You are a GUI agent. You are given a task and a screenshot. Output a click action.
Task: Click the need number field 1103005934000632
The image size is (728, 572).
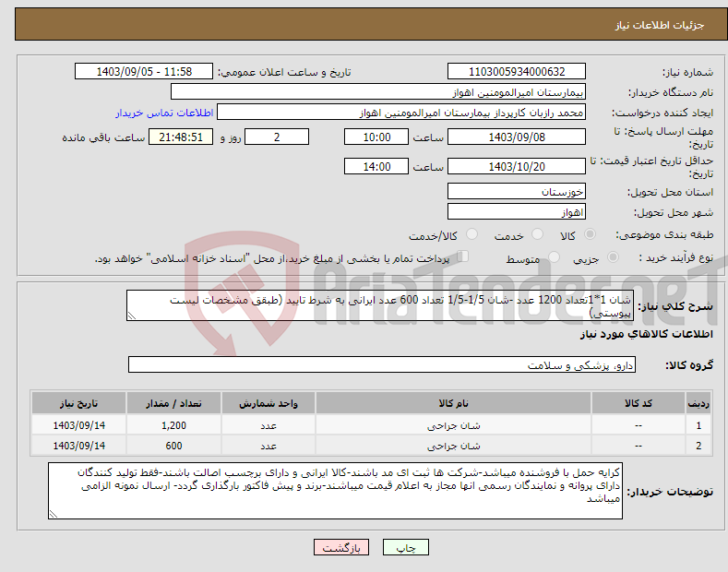click(517, 72)
